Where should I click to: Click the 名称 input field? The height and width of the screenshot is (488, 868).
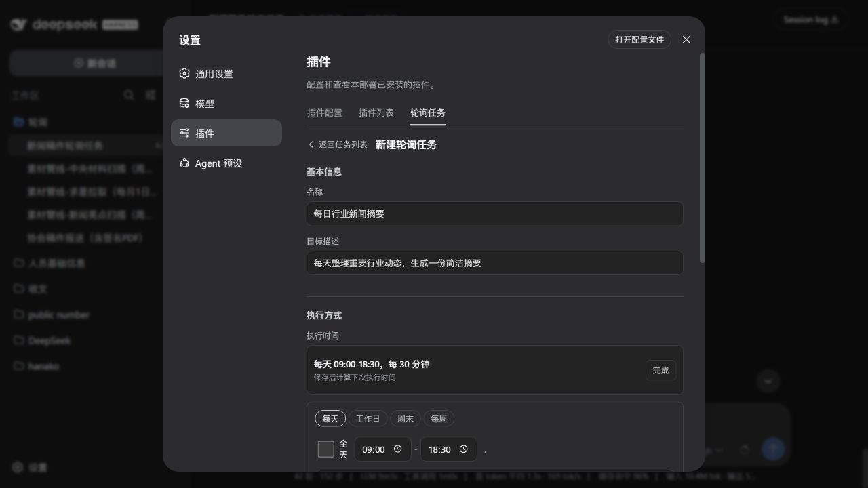(494, 213)
